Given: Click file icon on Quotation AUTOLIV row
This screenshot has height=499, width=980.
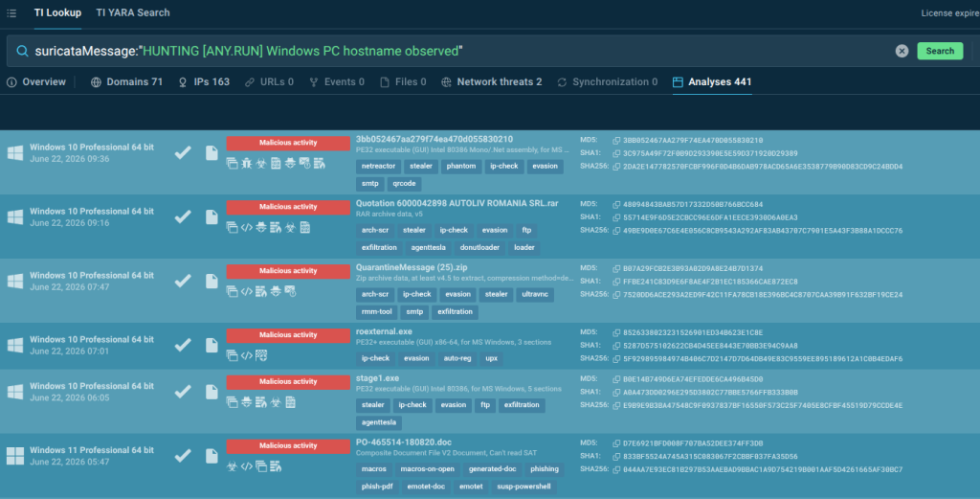Looking at the screenshot, I should 212,217.
